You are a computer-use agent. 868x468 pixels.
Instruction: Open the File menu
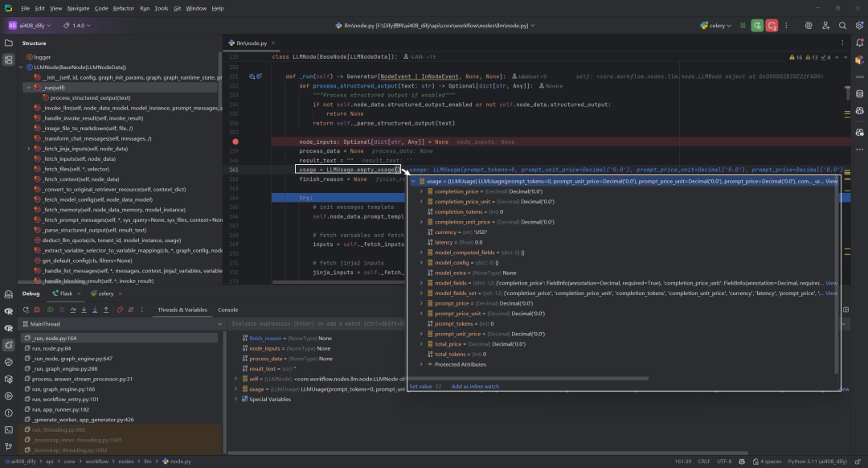click(x=26, y=8)
